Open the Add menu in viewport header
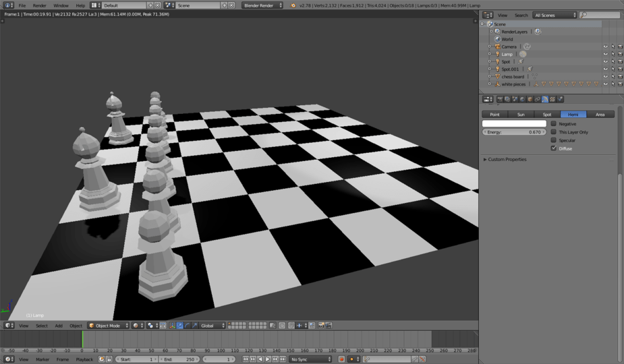The height and width of the screenshot is (364, 624). tap(59, 326)
